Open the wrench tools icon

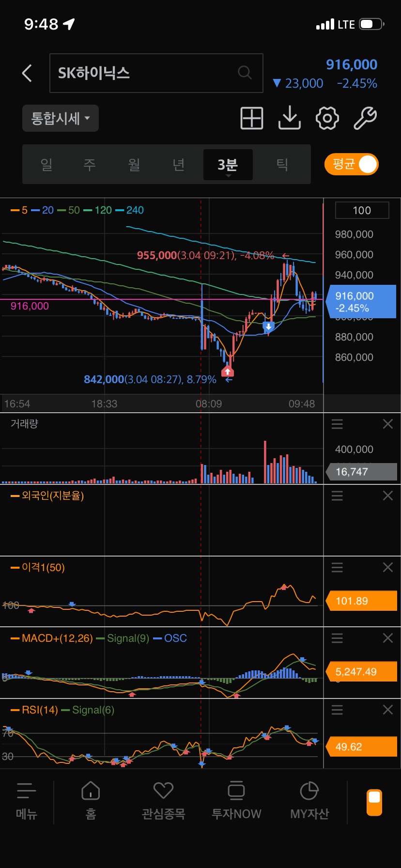pos(365,118)
